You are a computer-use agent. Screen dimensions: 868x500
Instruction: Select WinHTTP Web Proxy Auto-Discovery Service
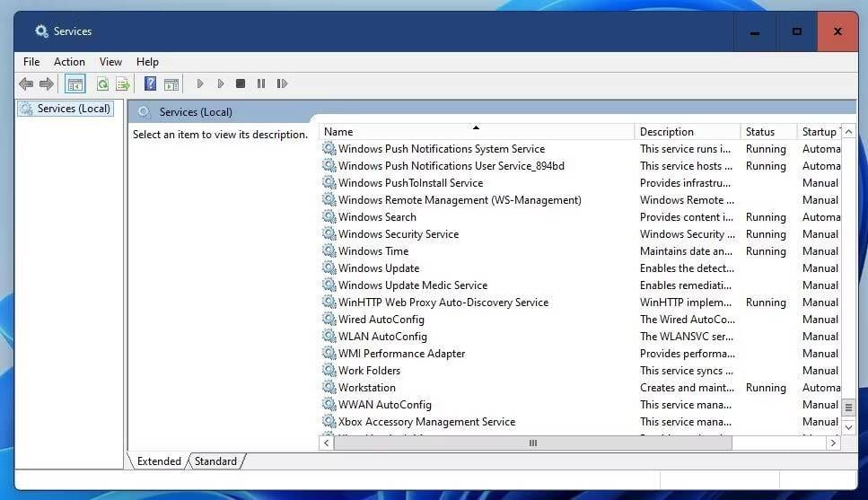point(582,303)
